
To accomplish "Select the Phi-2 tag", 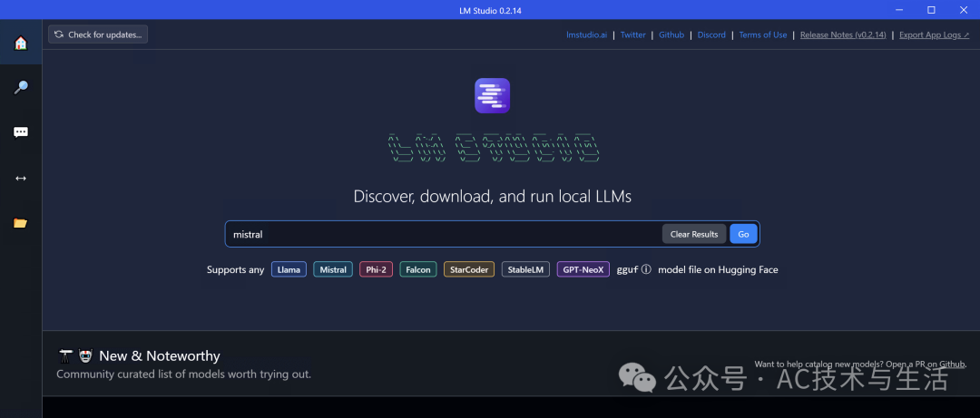I will click(x=377, y=269).
